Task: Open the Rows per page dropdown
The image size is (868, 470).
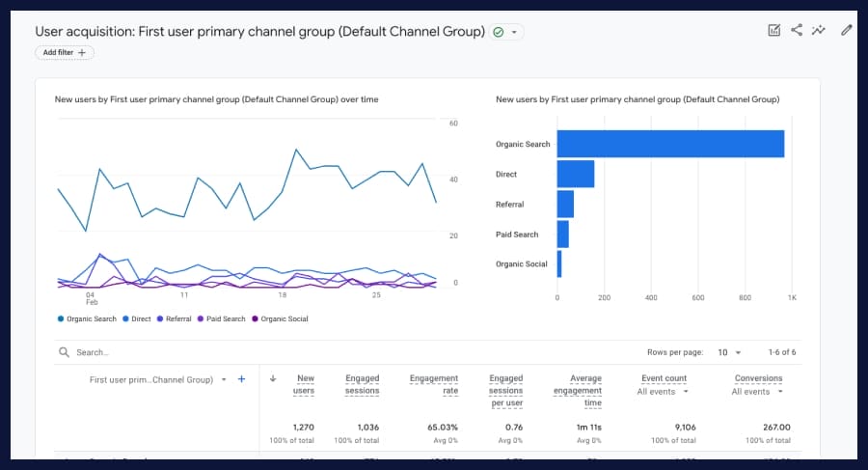Action: 730,353
